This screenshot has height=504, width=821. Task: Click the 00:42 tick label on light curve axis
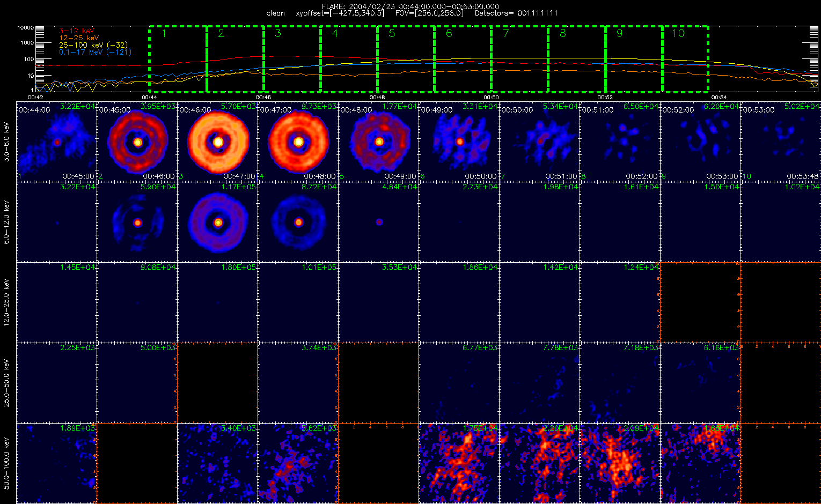35,97
